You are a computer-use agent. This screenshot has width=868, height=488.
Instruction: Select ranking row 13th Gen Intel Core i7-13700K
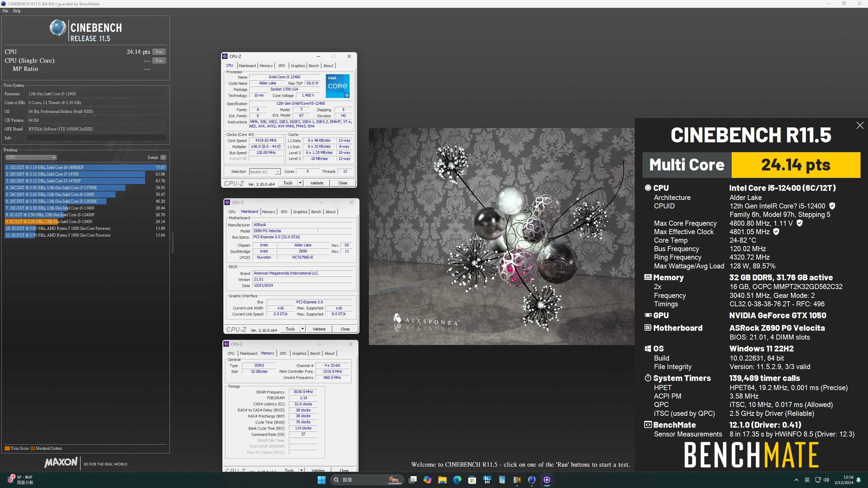pos(85,188)
